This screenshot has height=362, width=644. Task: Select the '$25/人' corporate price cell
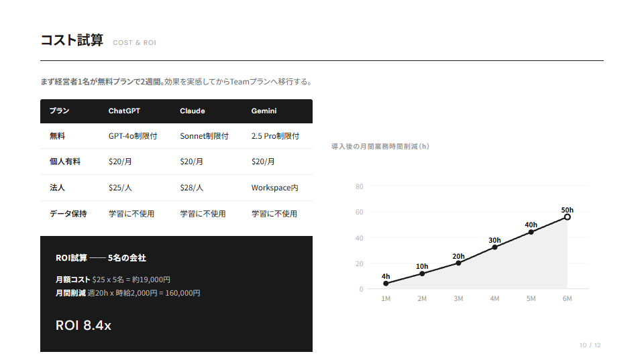pyautogui.click(x=120, y=188)
